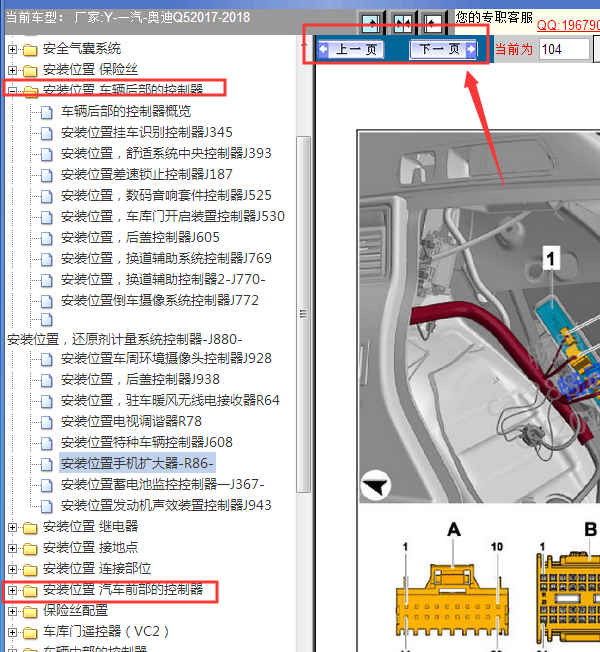Viewport: 600px width, 652px height.
Task: Click the expand-panel-right layout icon
Action: click(371, 23)
